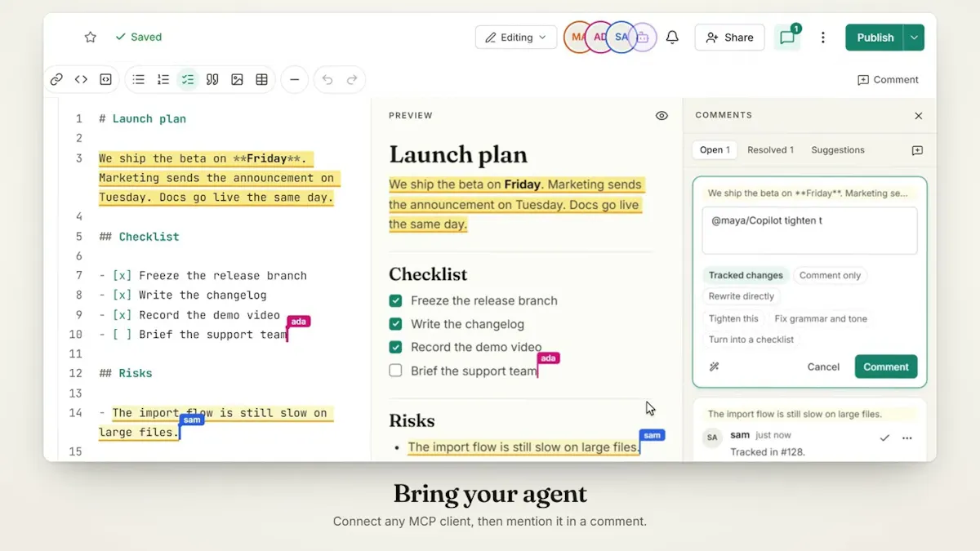Click 'Write the changelog' editor line

pyautogui.click(x=183, y=295)
